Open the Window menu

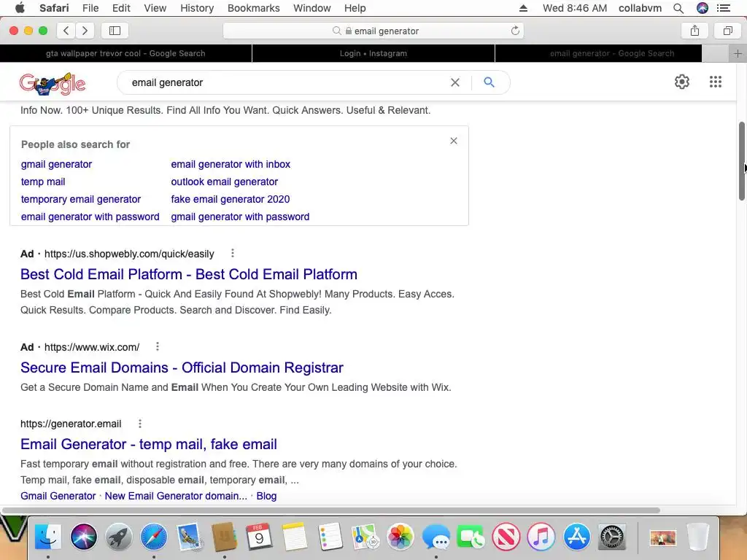pos(311,8)
